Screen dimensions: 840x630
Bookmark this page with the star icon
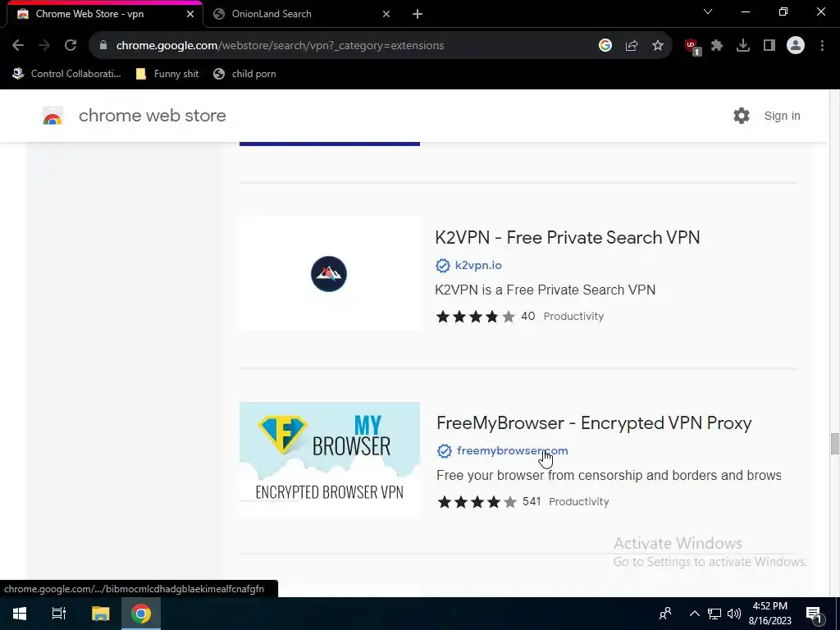[x=658, y=46]
